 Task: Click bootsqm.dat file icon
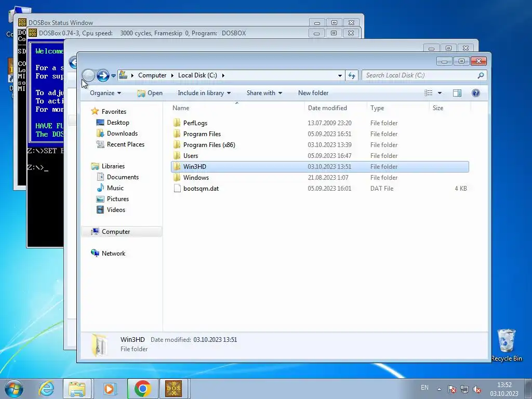click(177, 188)
